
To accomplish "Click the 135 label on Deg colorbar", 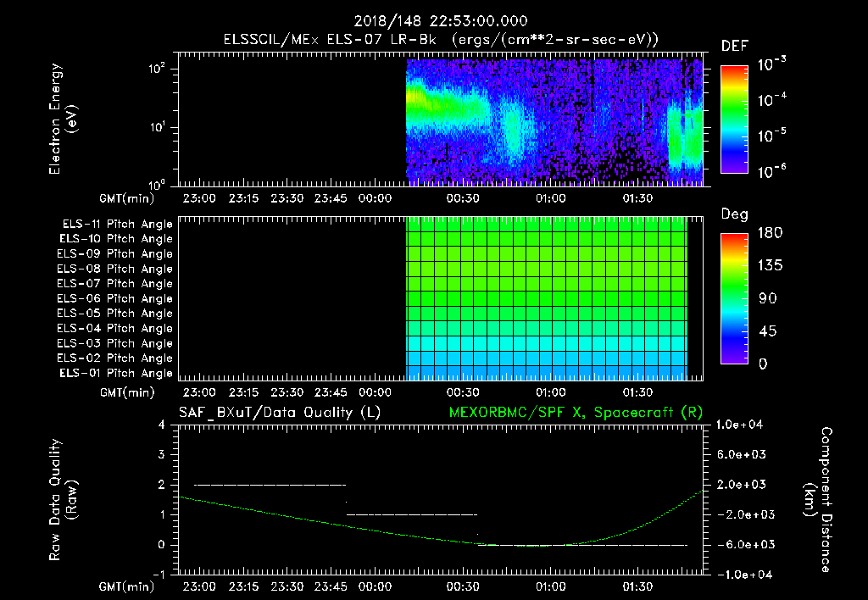I will [770, 265].
